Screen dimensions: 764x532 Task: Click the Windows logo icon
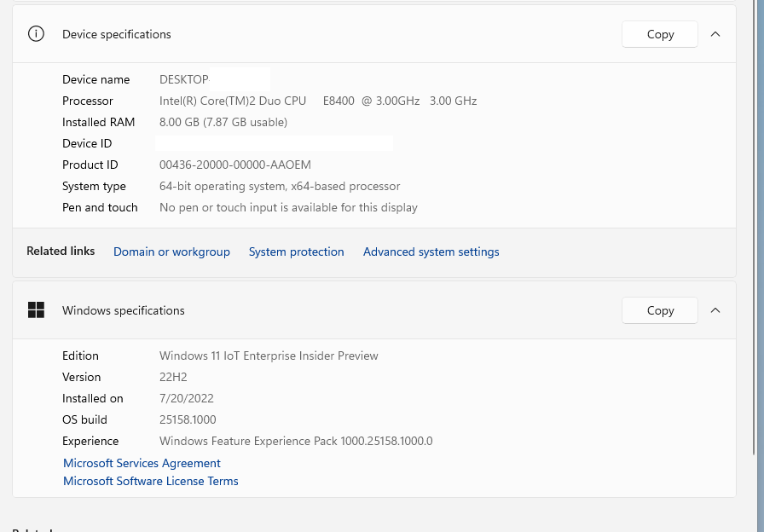tap(36, 310)
